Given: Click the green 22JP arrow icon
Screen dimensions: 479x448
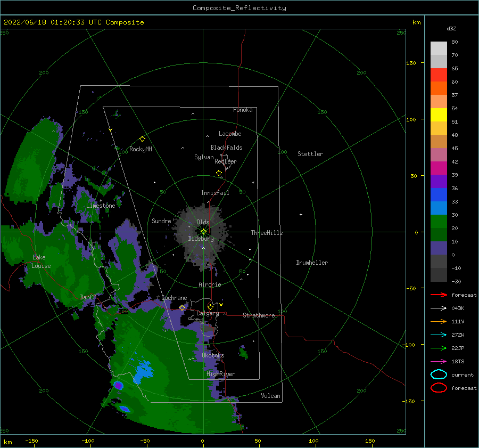Looking at the screenshot, I should (439, 348).
